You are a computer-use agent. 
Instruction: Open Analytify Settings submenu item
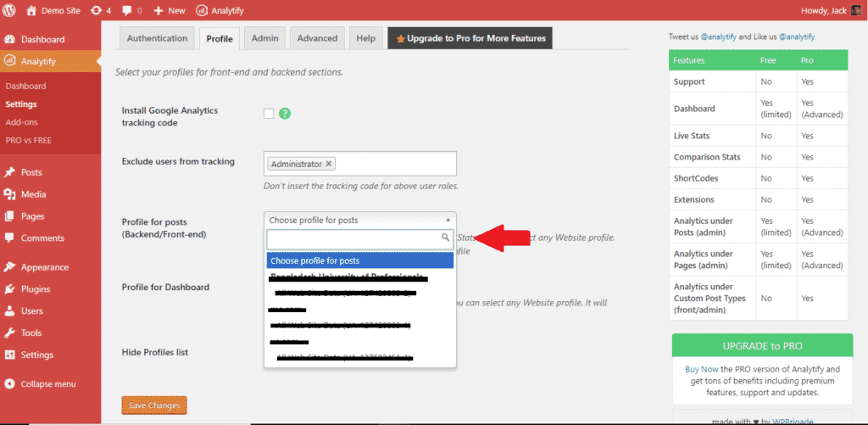[21, 104]
